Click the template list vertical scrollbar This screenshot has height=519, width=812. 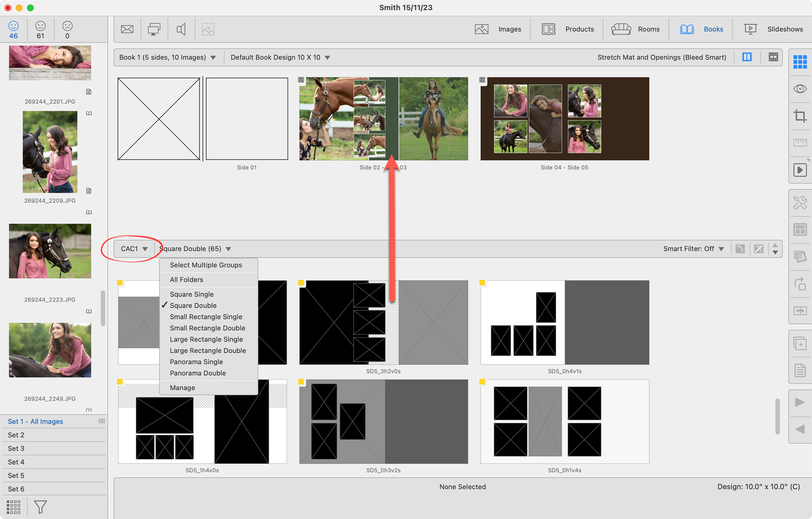pyautogui.click(x=777, y=417)
